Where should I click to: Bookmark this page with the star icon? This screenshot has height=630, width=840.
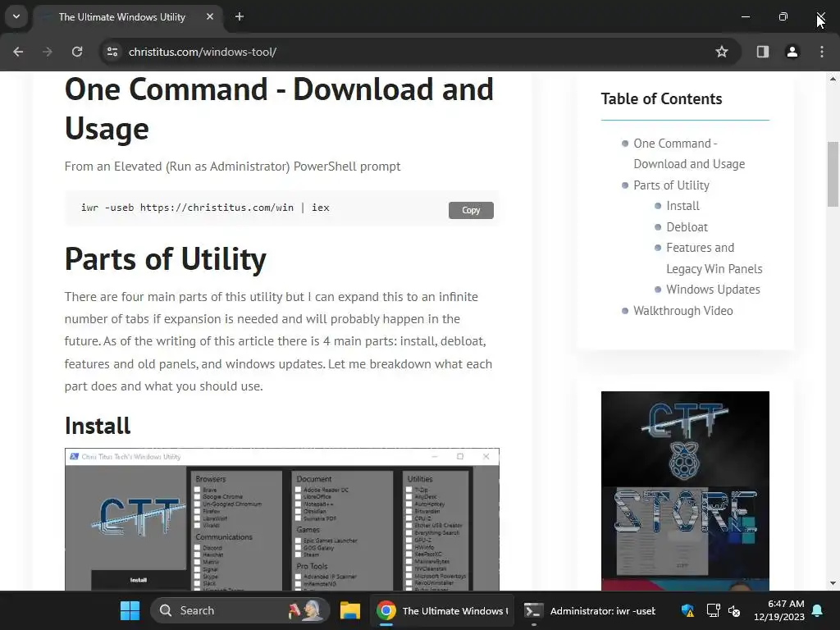[722, 52]
